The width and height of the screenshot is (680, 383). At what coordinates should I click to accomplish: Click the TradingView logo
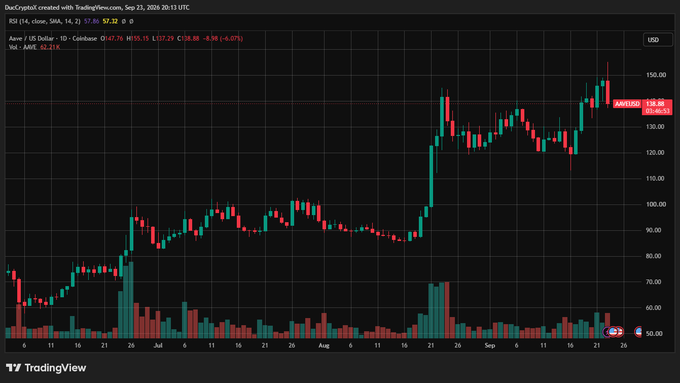tap(46, 368)
